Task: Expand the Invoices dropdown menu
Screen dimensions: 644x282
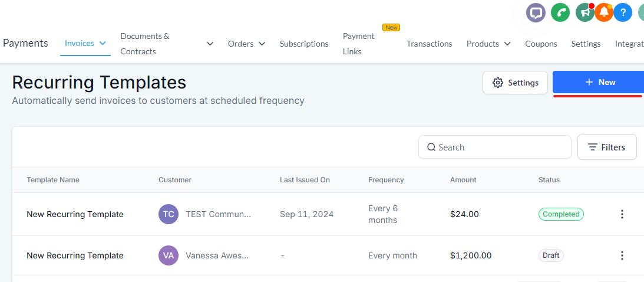Action: coord(85,43)
